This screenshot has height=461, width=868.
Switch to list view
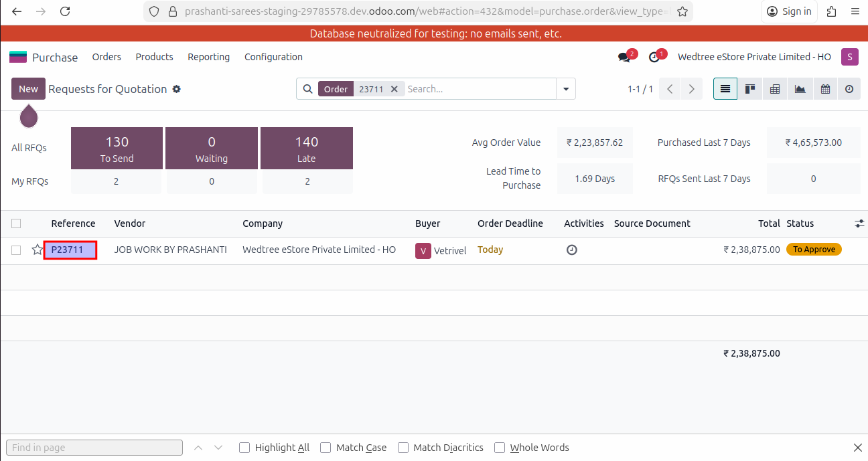coord(725,89)
